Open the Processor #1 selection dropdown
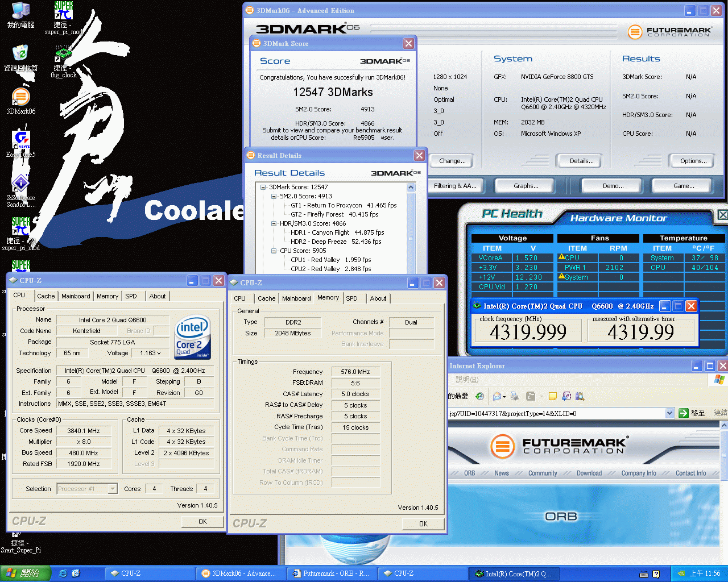The image size is (728, 582). coord(113,489)
